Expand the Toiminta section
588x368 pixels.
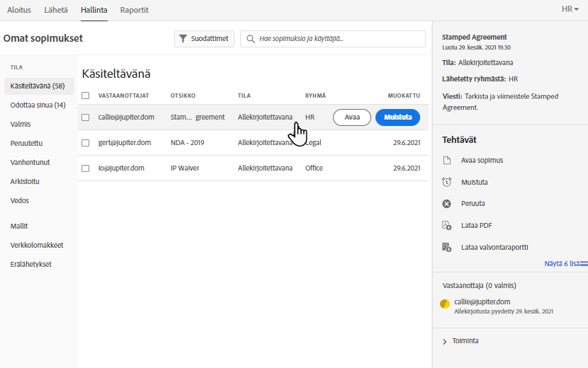click(x=445, y=341)
